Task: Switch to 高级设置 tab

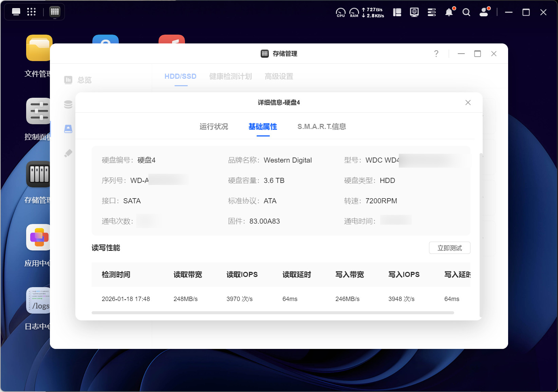Action: click(x=279, y=76)
